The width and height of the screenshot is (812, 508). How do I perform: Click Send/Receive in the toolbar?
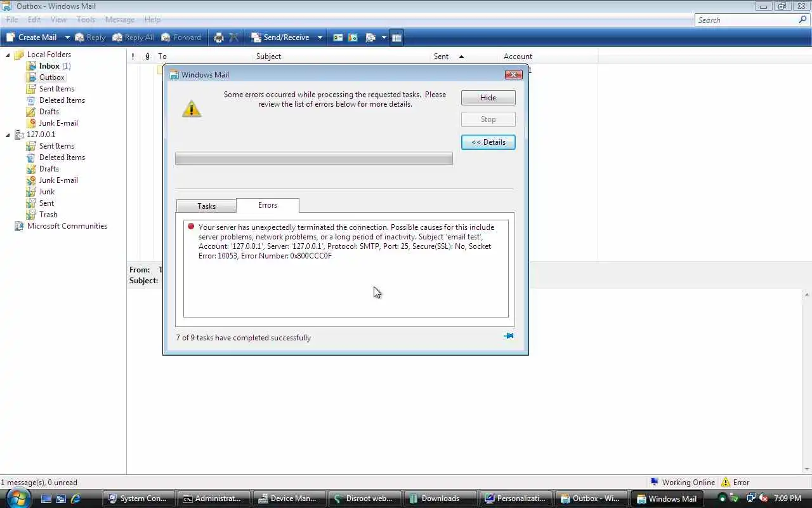tap(280, 37)
